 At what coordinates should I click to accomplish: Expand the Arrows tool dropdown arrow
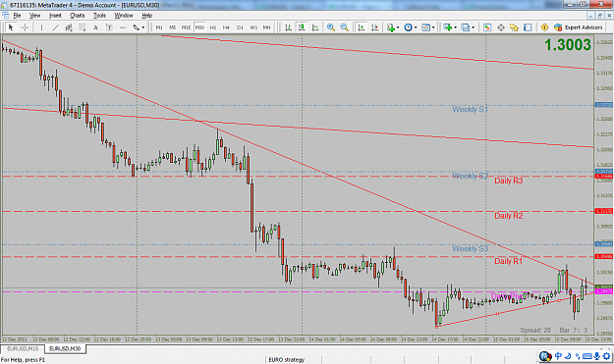[x=143, y=27]
